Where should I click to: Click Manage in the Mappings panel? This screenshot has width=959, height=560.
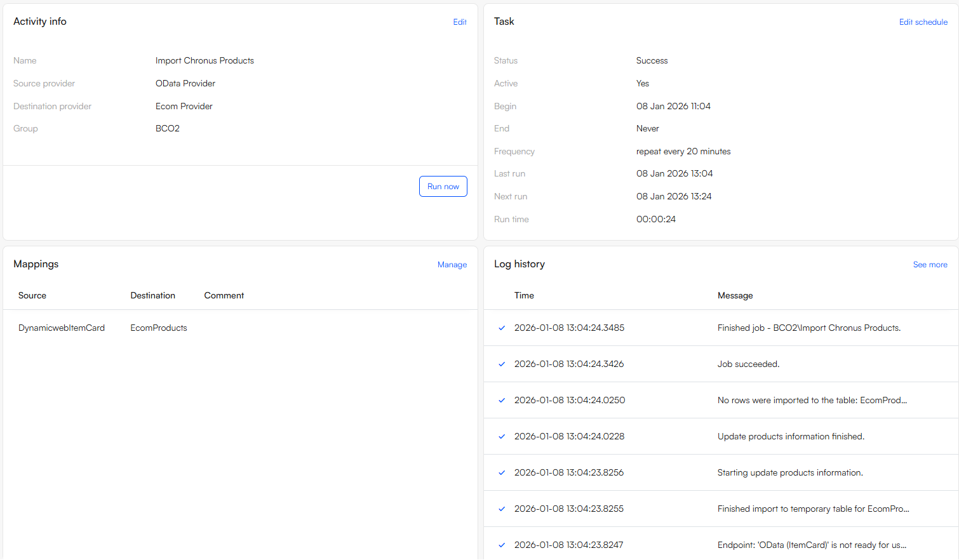tap(452, 264)
